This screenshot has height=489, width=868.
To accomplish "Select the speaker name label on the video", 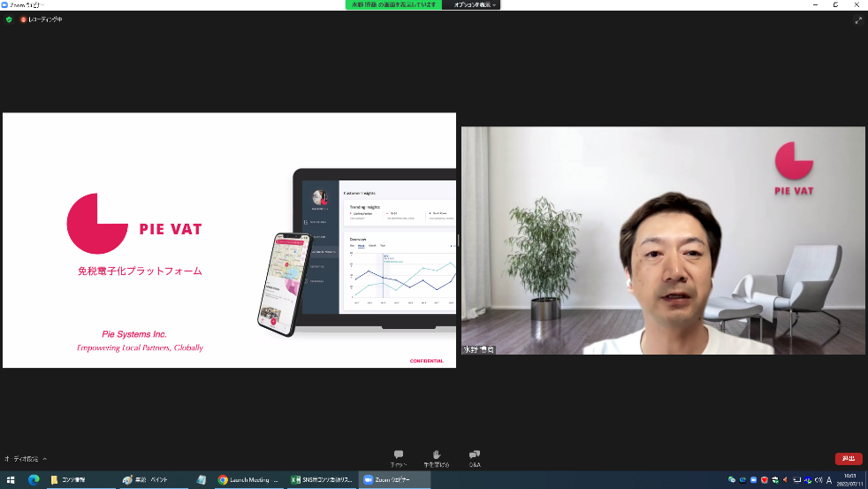I will (x=479, y=349).
